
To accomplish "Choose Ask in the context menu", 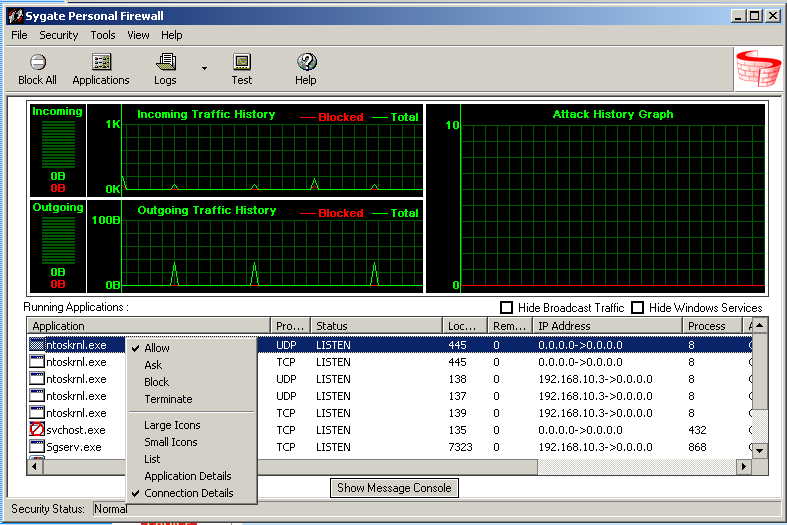I will pos(191,365).
